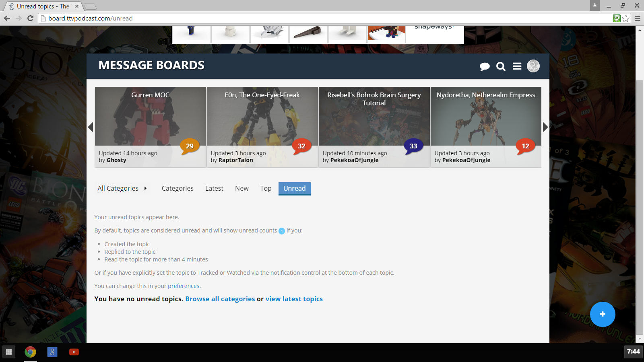Click the 33 replies bubble on Bohrok tutorial
Viewport: 644px width, 362px height.
coord(413,146)
